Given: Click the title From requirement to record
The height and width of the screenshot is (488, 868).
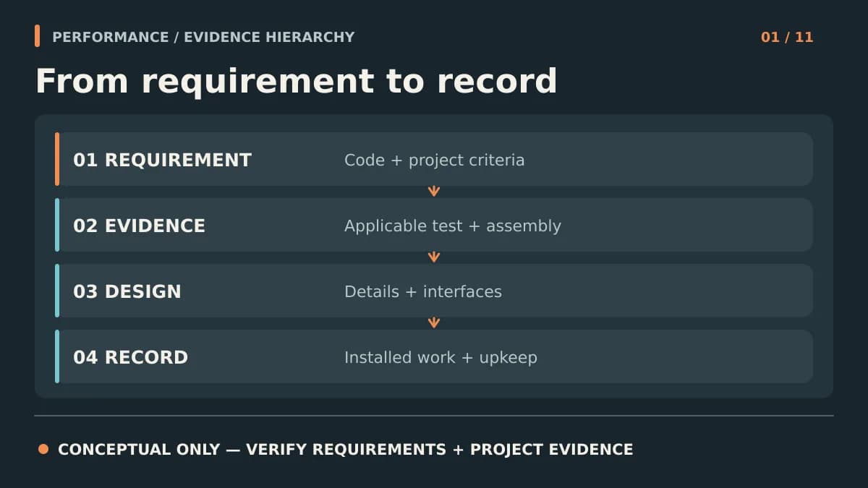Looking at the screenshot, I should [x=297, y=81].
